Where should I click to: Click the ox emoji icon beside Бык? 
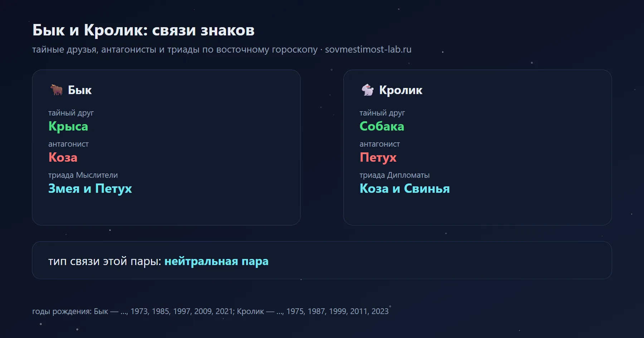click(57, 90)
